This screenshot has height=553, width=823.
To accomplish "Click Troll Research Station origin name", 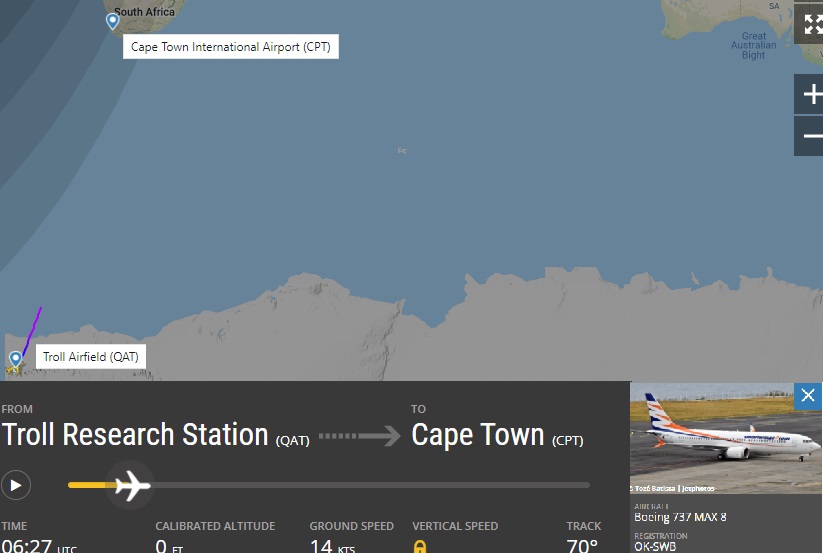I will point(135,435).
